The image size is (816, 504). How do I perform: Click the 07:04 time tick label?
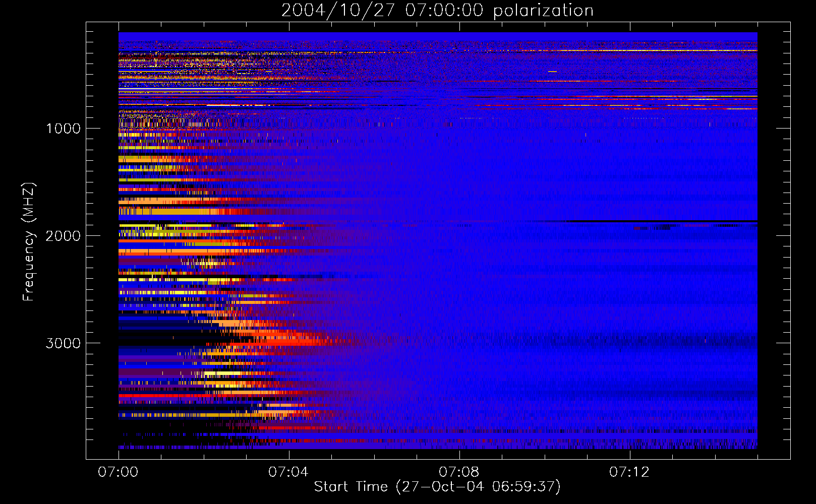(x=288, y=472)
